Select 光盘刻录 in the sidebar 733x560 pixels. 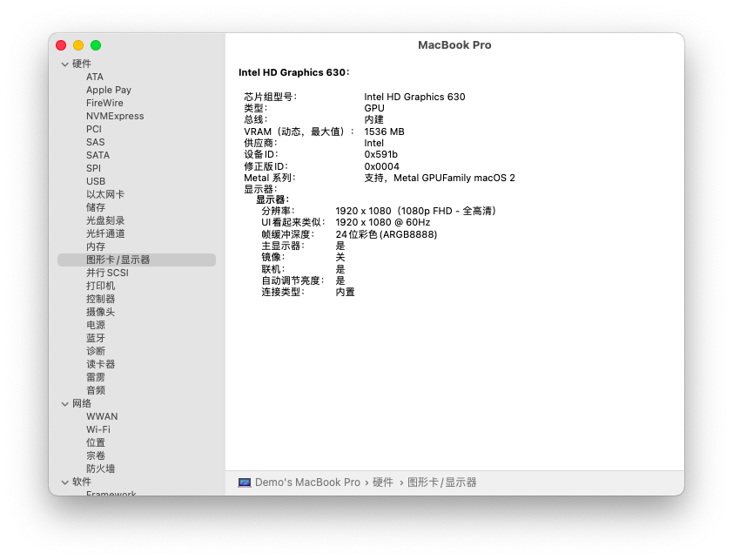click(105, 220)
